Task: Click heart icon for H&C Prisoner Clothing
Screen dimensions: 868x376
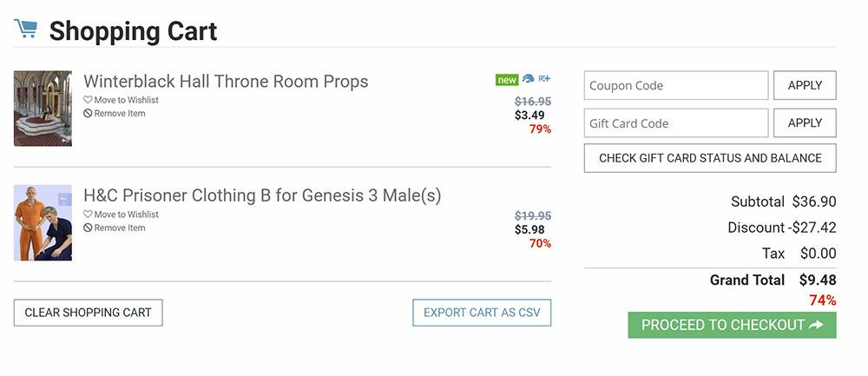Action: 88,214
